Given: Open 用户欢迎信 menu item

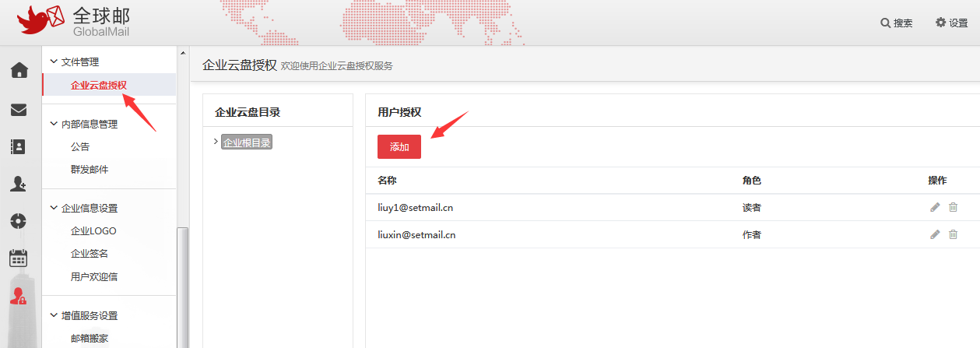Looking at the screenshot, I should pos(94,276).
